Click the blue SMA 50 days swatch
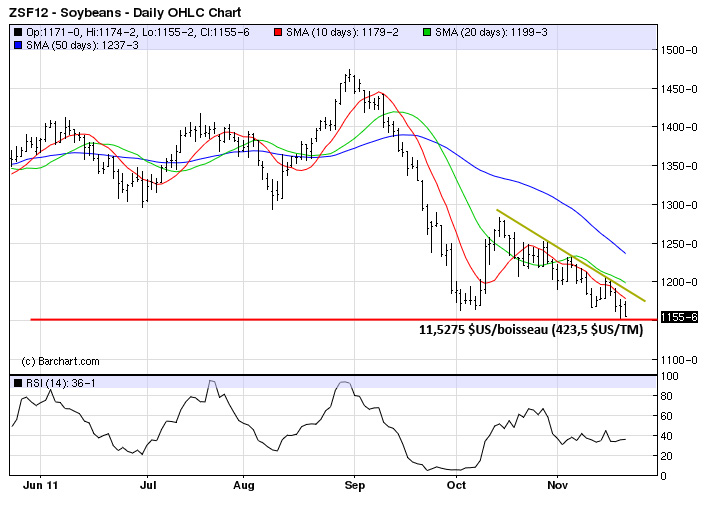 [18, 45]
